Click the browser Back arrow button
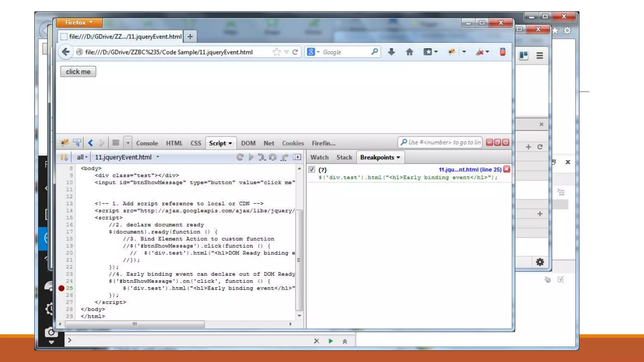 click(x=66, y=52)
